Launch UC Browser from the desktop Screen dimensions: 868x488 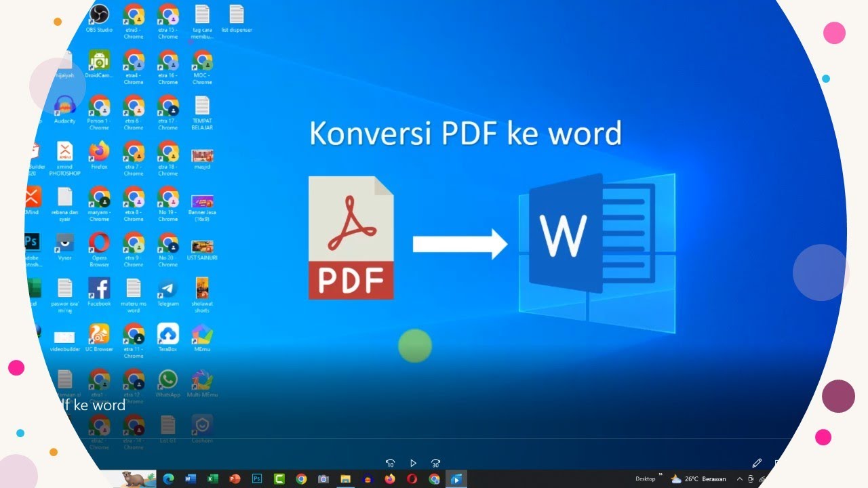(x=99, y=338)
